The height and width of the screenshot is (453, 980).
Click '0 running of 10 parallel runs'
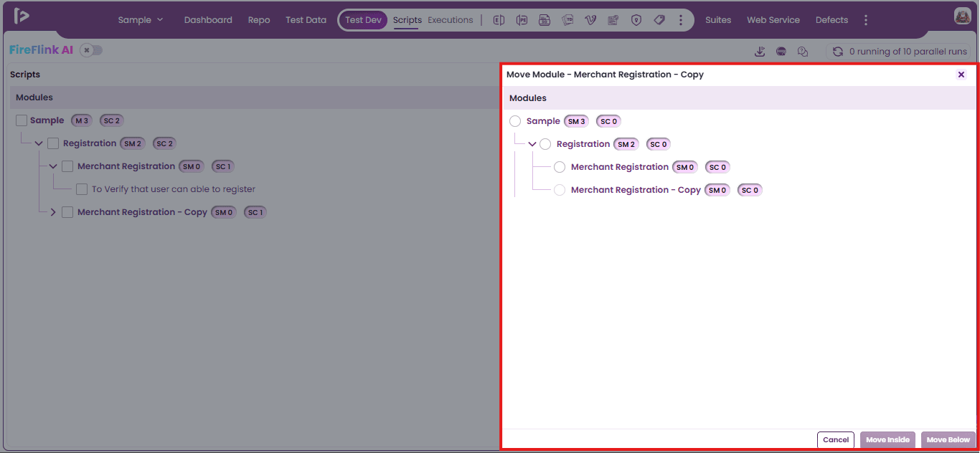908,52
